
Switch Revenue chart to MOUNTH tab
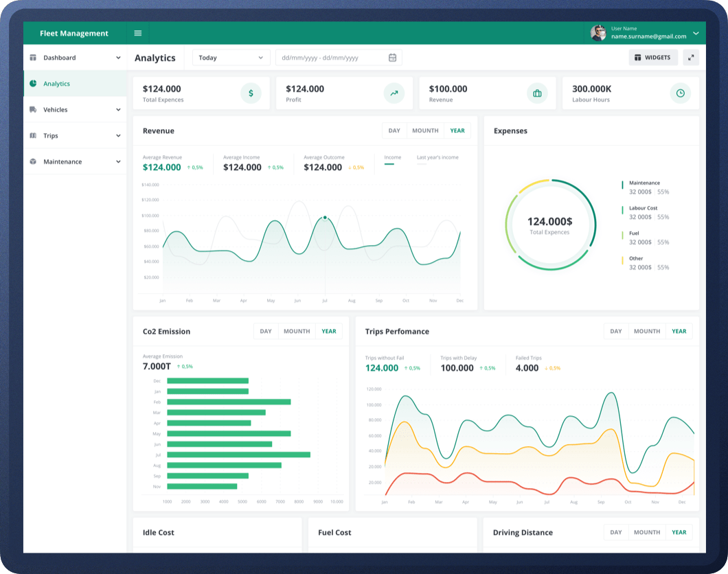[x=425, y=130]
